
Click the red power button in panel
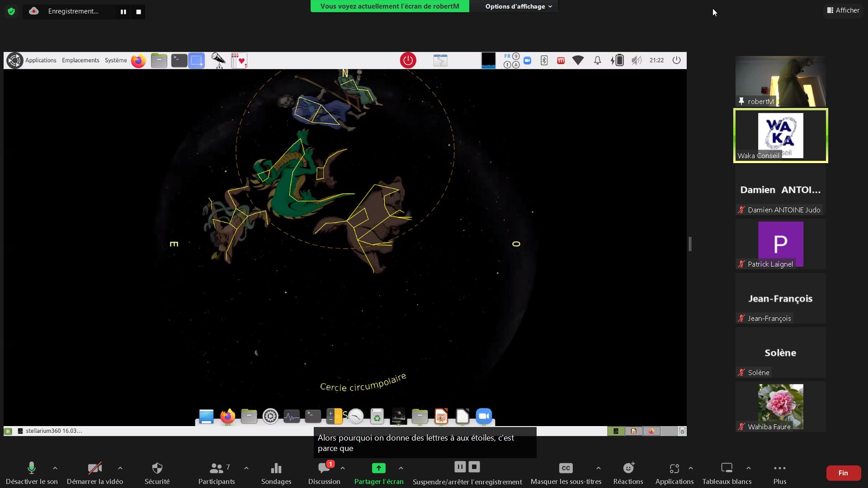pyautogui.click(x=408, y=61)
